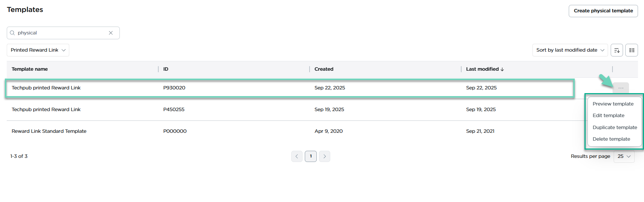Sort by Template name column header

pyautogui.click(x=30, y=69)
